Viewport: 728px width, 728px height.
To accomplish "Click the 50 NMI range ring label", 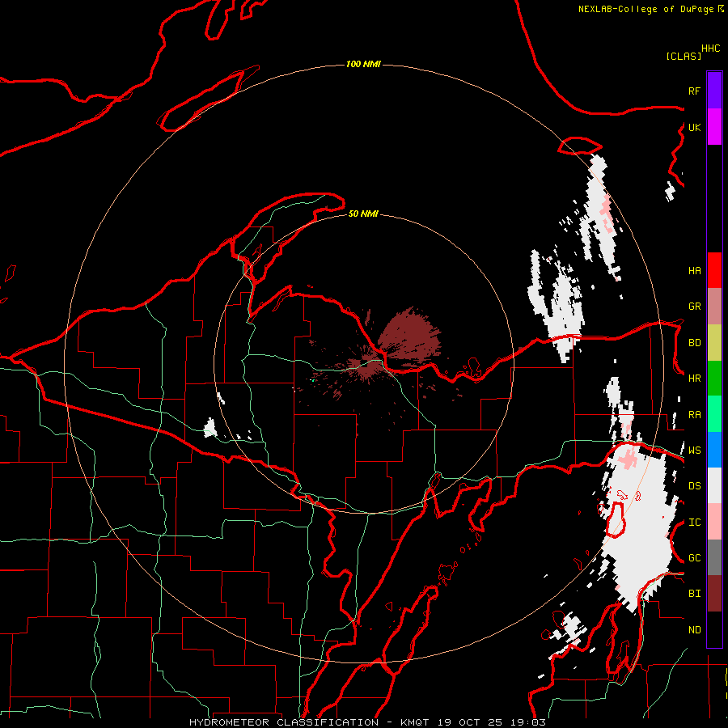I will [363, 214].
